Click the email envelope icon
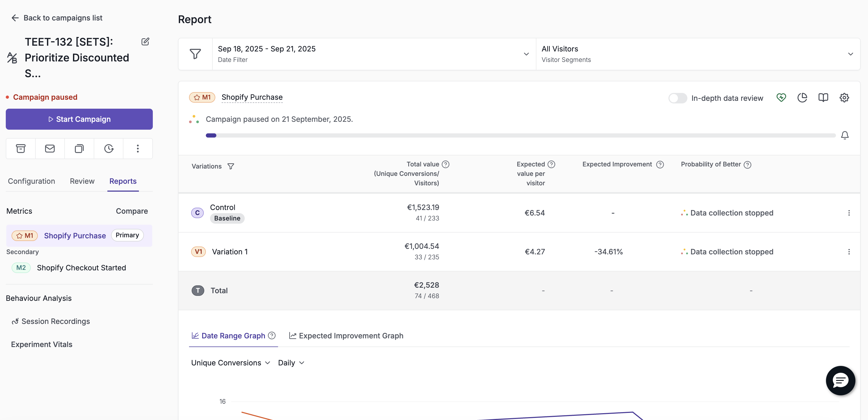Screen dimensions: 868x420 coord(50,149)
